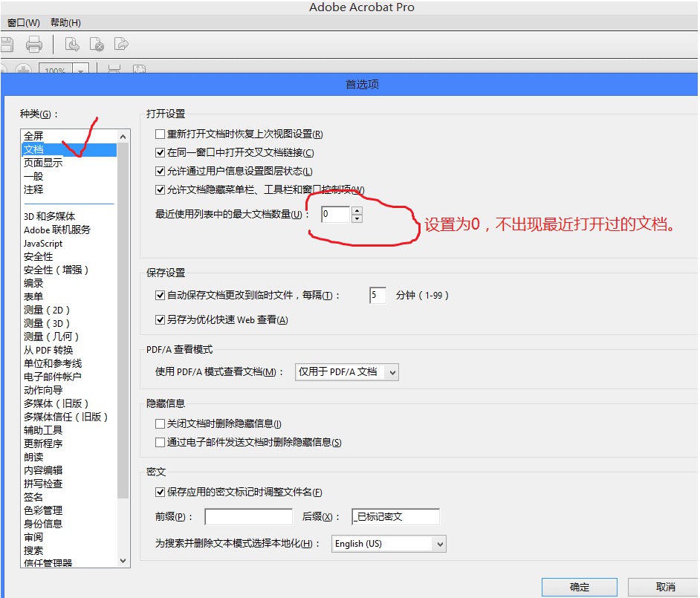This screenshot has height=598, width=700.
Task: Click the category list scrollbar thumb
Action: [x=123, y=320]
